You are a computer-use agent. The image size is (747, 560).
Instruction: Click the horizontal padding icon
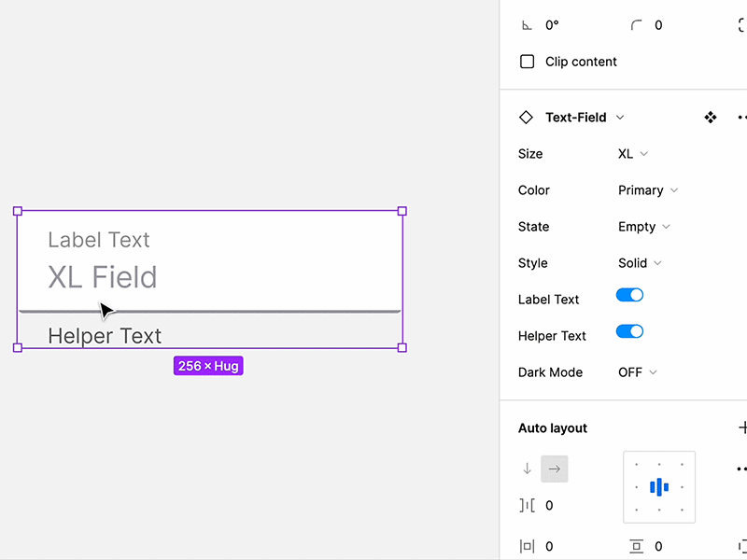coord(527,546)
